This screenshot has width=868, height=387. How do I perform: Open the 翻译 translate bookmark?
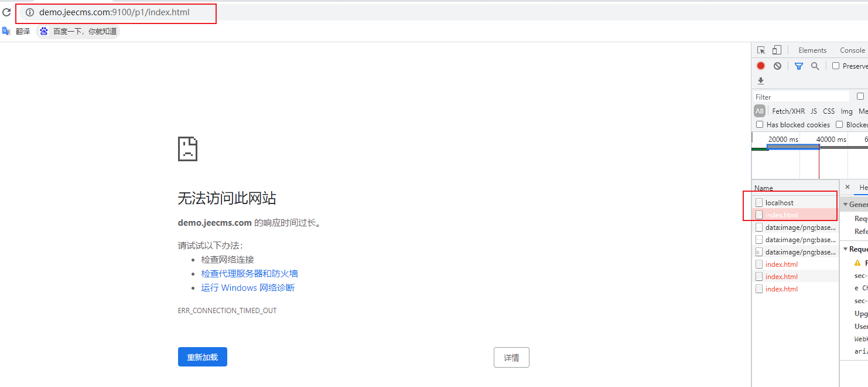point(16,31)
